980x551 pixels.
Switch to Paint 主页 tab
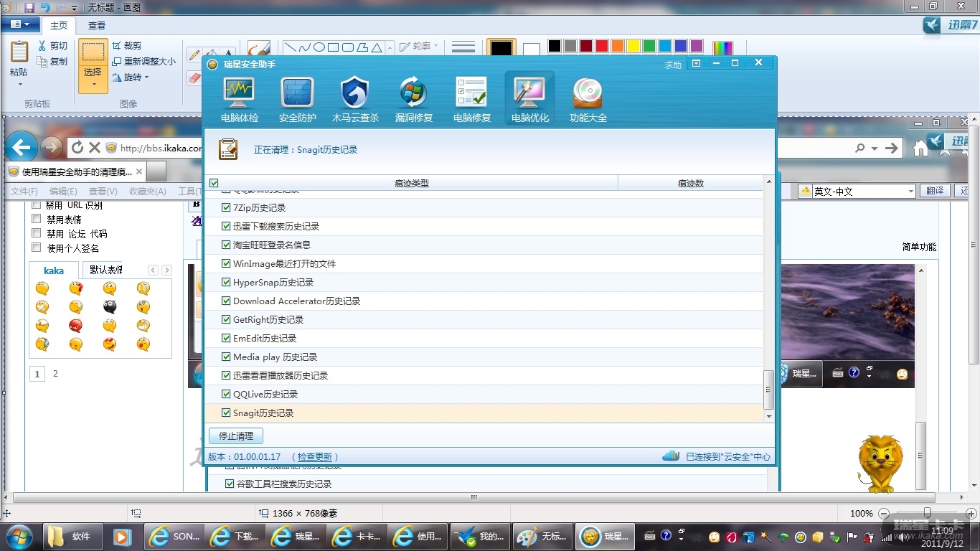click(x=59, y=25)
